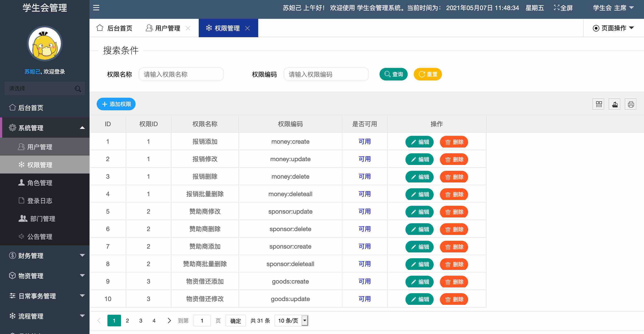Screen dimensions: 644x334
Task: Close the 权限管理 tab
Action: 247,28
